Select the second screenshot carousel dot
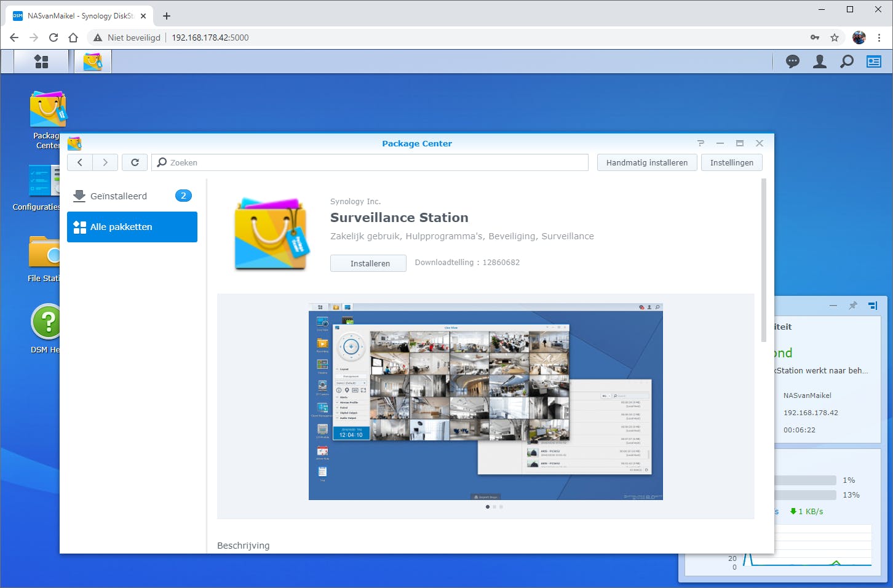893x588 pixels. (494, 507)
